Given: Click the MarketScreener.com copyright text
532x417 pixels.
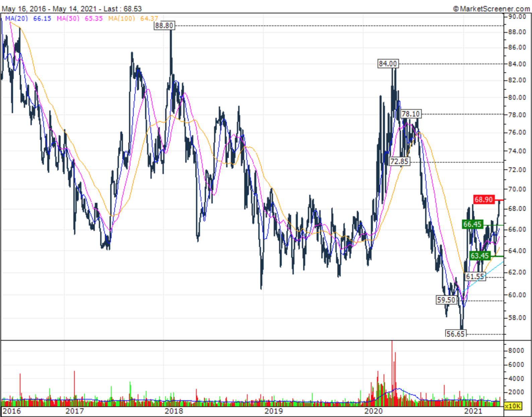Looking at the screenshot, I should (491, 9).
